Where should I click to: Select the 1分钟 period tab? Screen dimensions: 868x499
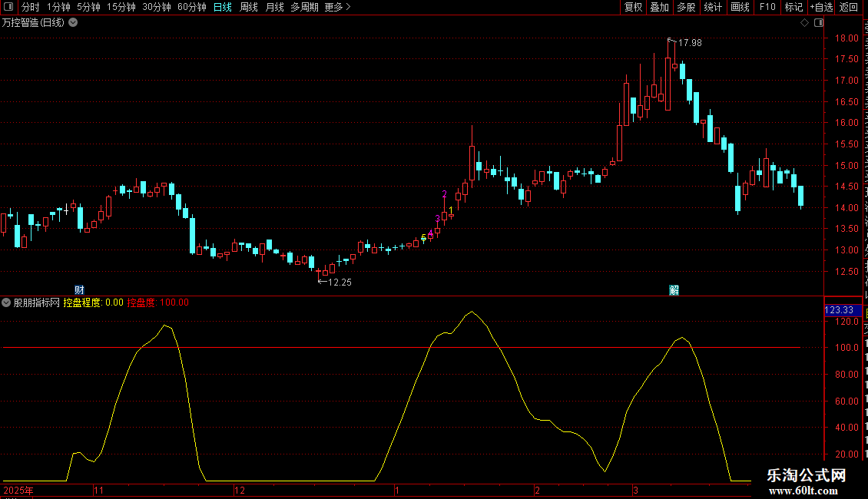coord(58,7)
